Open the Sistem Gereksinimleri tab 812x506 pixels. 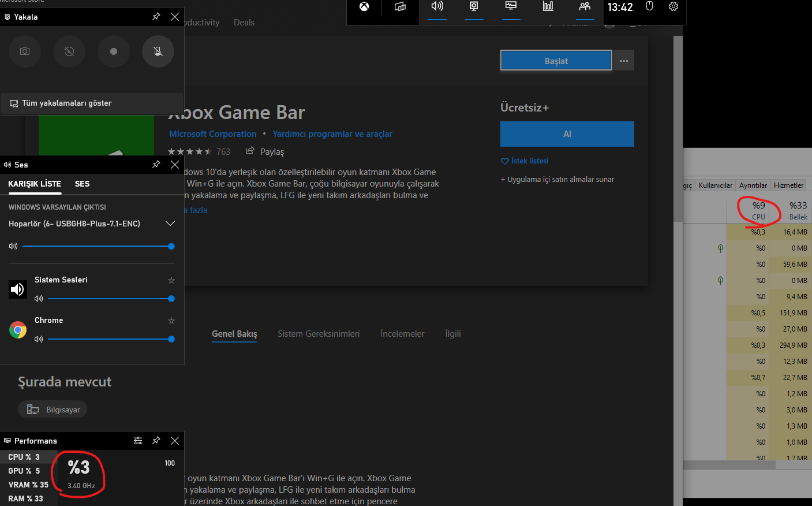pyautogui.click(x=319, y=334)
